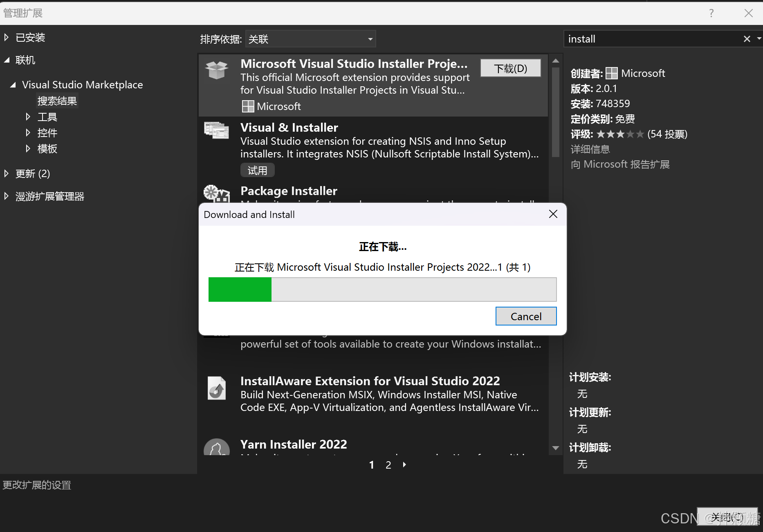Expand the 漫游扩展管理器 tree node
This screenshot has width=763, height=532.
[6, 196]
